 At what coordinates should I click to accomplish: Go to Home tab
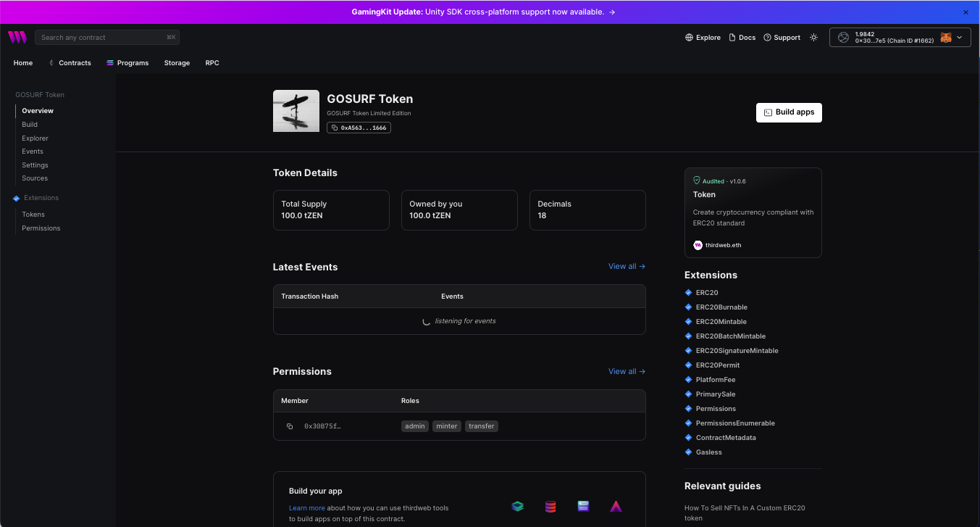[23, 63]
